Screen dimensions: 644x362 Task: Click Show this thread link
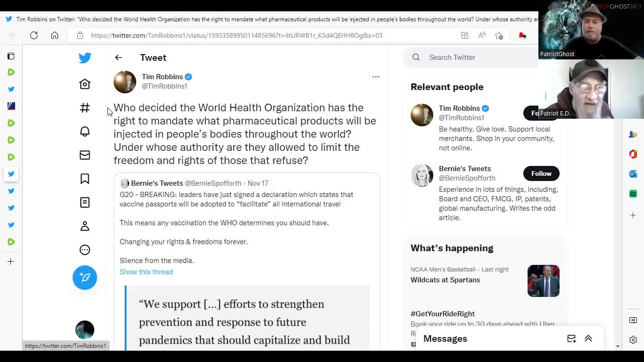(x=146, y=272)
